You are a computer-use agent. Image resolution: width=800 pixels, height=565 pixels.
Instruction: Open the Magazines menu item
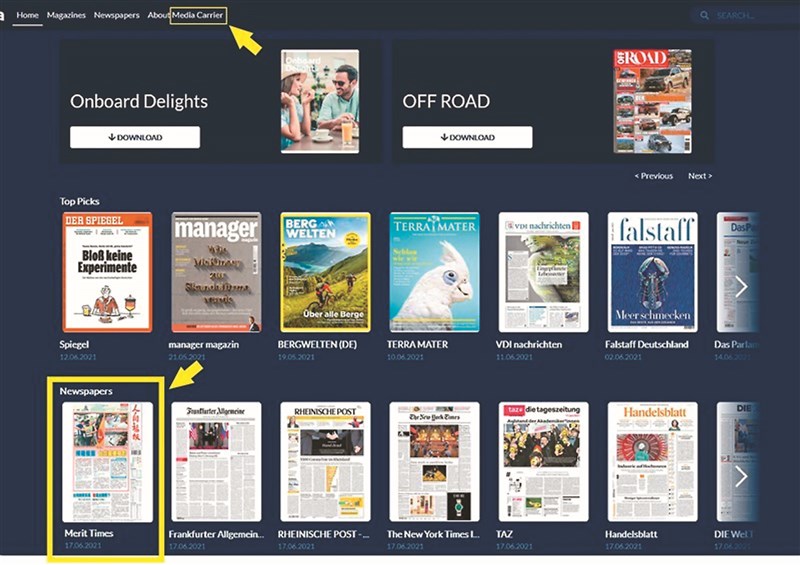pos(66,15)
